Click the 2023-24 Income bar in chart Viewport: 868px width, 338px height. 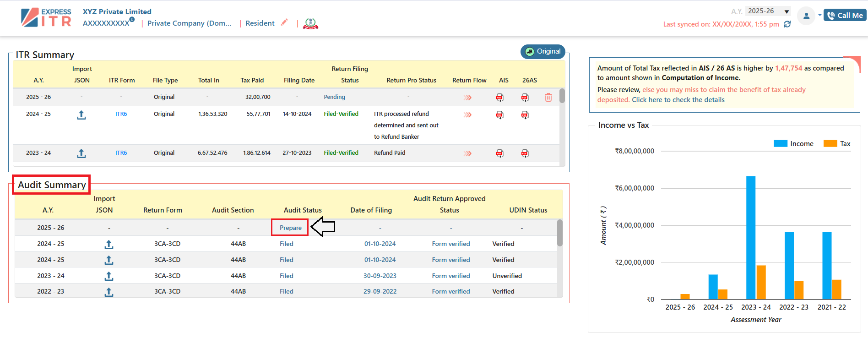coord(751,238)
